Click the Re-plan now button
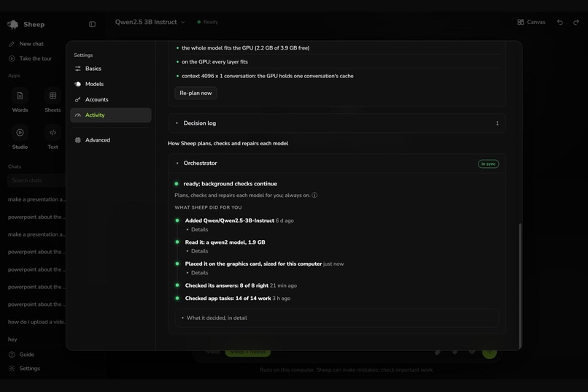The height and width of the screenshot is (392, 588). [x=196, y=93]
